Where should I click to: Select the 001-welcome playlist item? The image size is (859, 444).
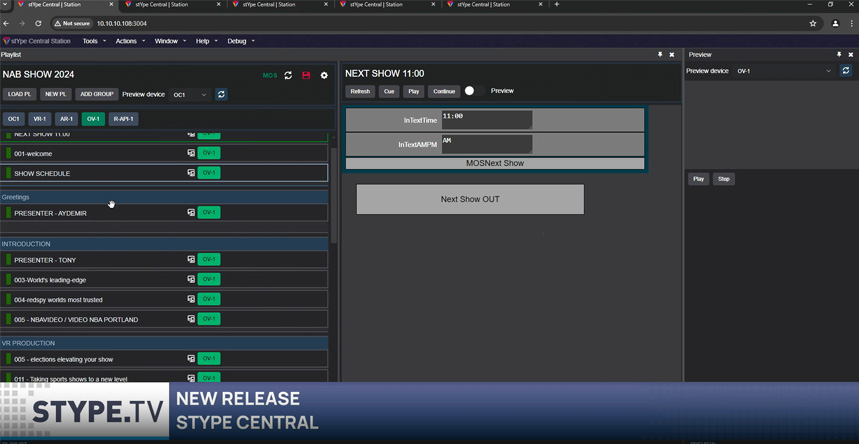[x=164, y=153]
